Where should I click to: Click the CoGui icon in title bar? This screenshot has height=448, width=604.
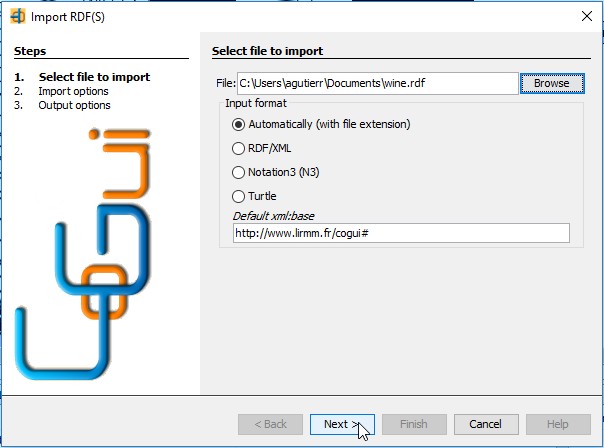17,17
